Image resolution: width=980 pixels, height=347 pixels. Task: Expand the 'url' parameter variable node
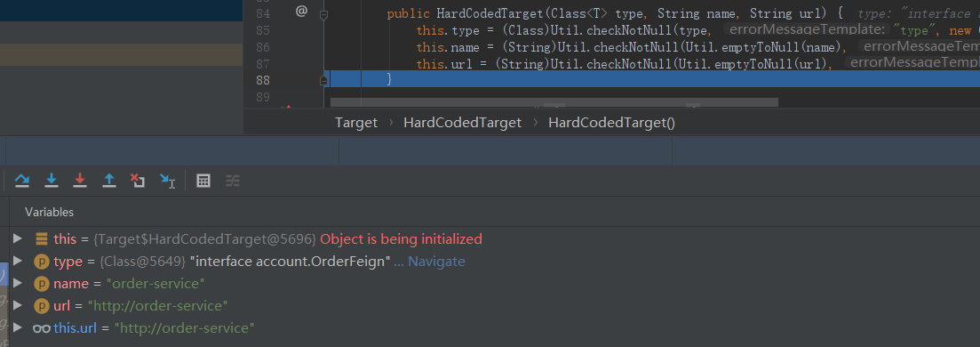18,306
